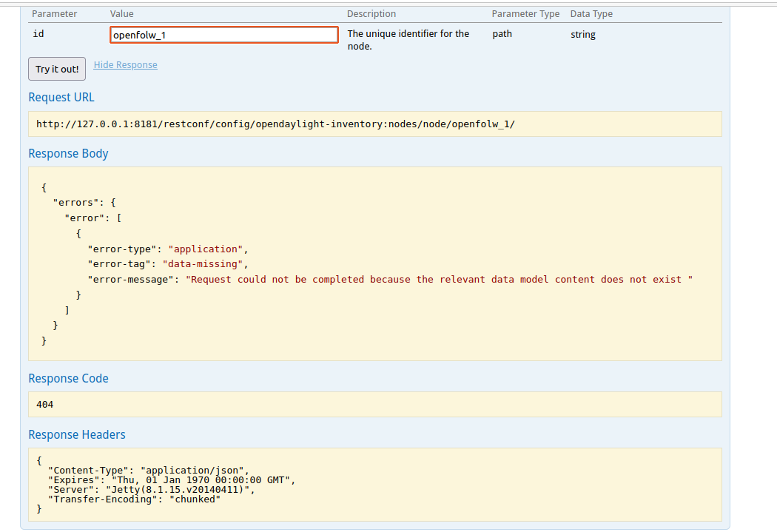Screen dimensions: 777x532
Task: Click the "Server" Jetty header line
Action: [151, 489]
